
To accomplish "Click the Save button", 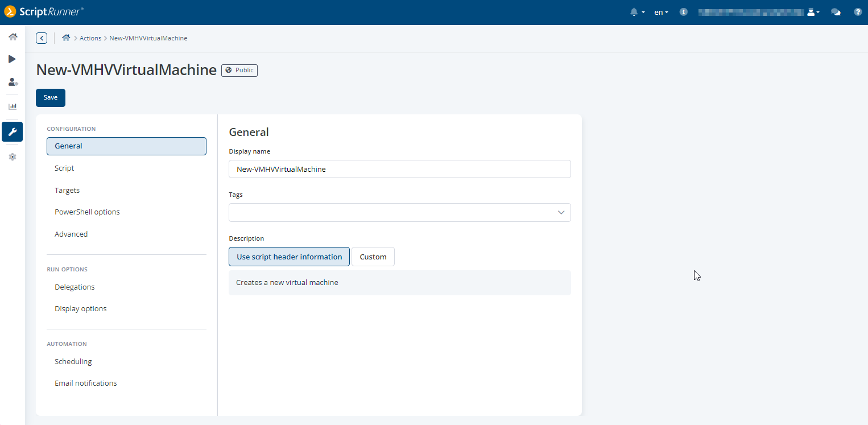I will click(51, 97).
